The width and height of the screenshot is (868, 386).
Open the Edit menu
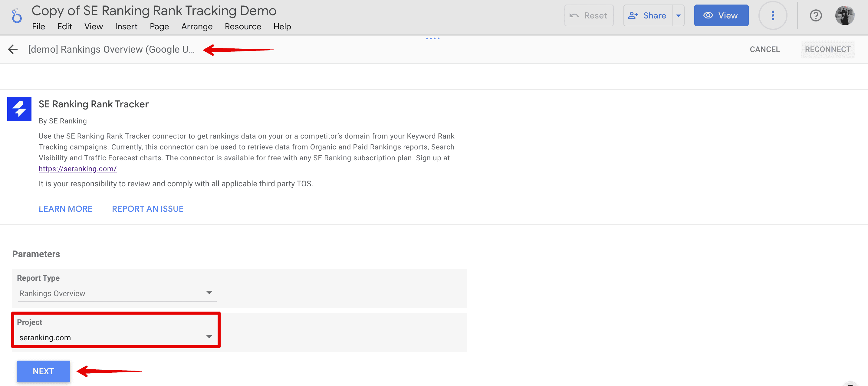pyautogui.click(x=65, y=27)
